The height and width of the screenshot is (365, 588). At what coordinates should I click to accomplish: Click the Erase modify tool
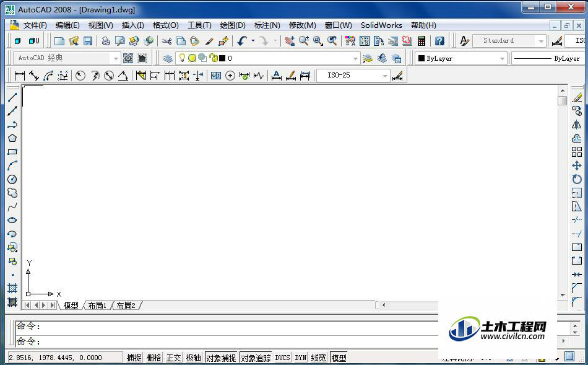pyautogui.click(x=577, y=97)
